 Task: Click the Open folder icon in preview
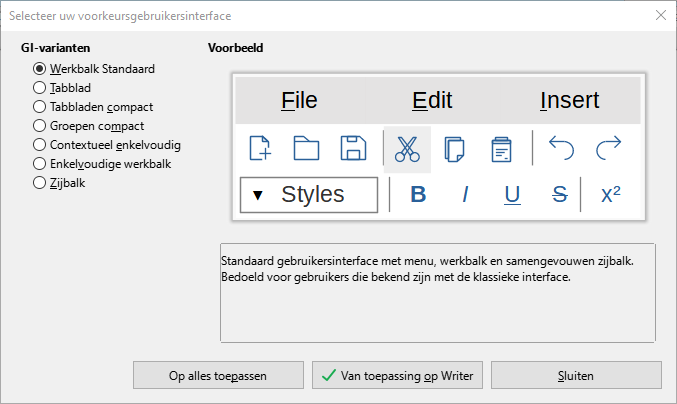[x=306, y=149]
